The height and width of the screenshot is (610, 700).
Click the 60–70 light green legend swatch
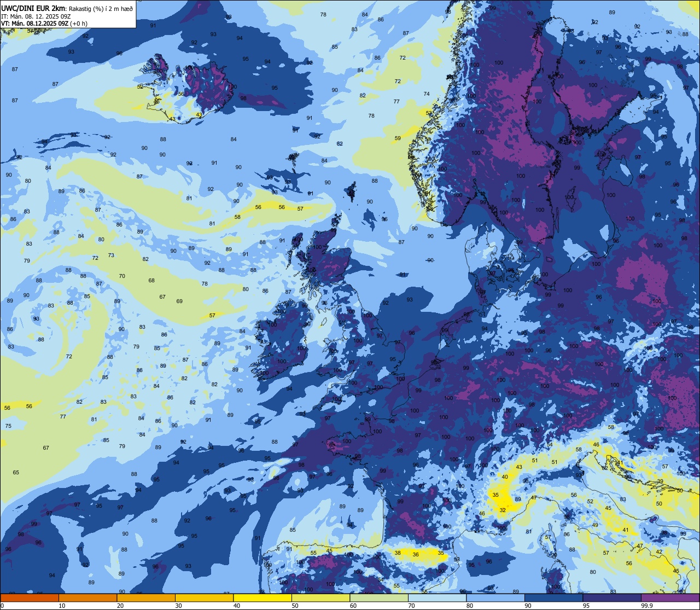(x=379, y=597)
